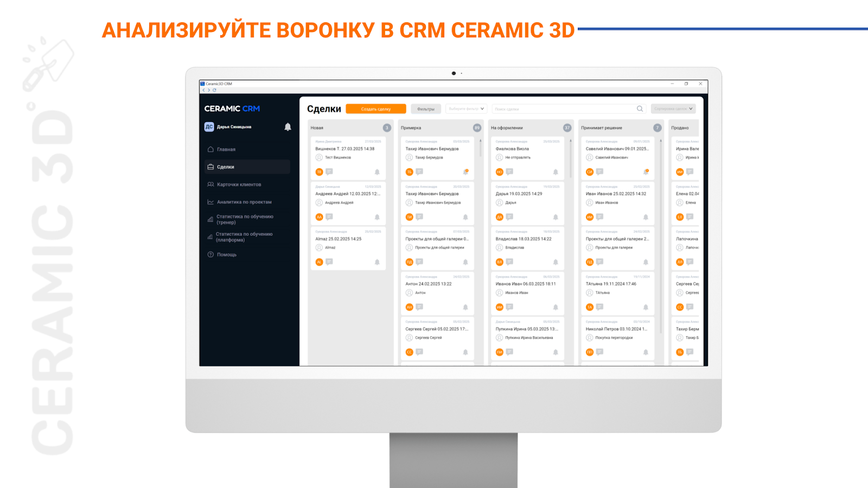This screenshot has width=868, height=488.
Task: Expand the Сортировка сделок dropdown
Action: pyautogui.click(x=673, y=109)
